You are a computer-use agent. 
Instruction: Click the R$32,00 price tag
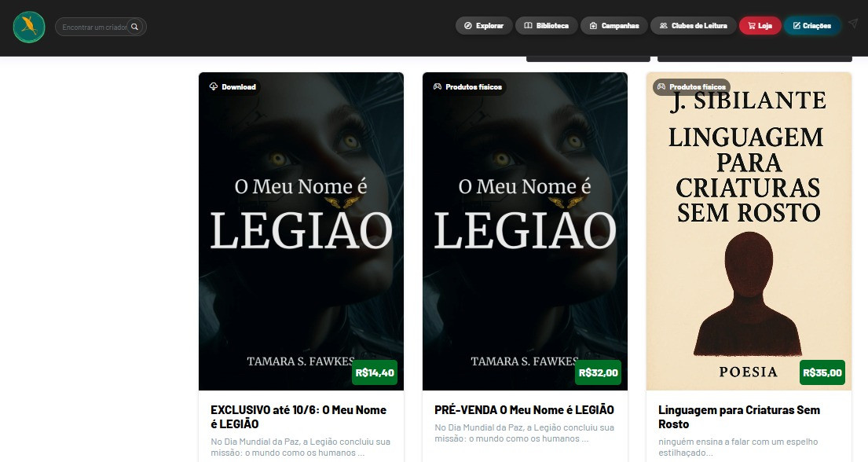599,372
